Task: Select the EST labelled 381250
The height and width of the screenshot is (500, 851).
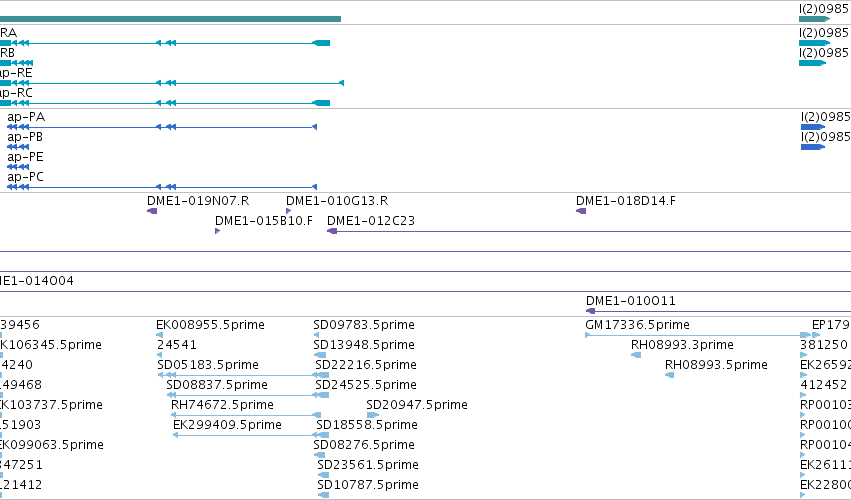Action: tap(824, 345)
